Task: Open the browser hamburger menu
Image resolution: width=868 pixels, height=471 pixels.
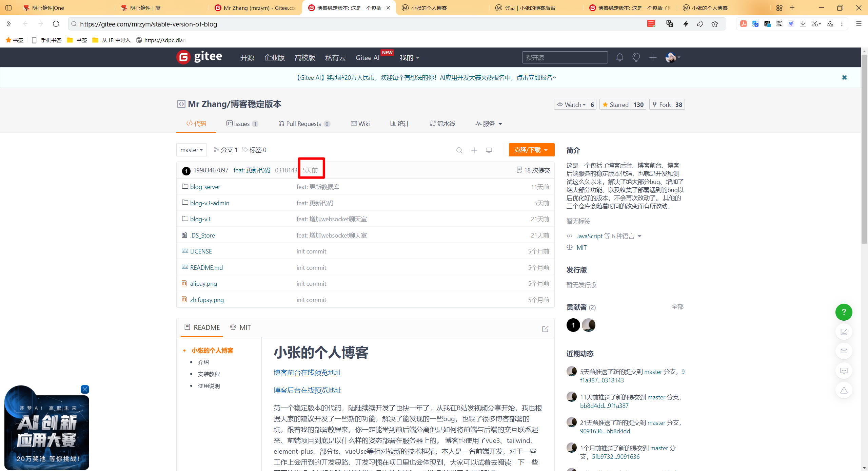Action: (x=859, y=24)
